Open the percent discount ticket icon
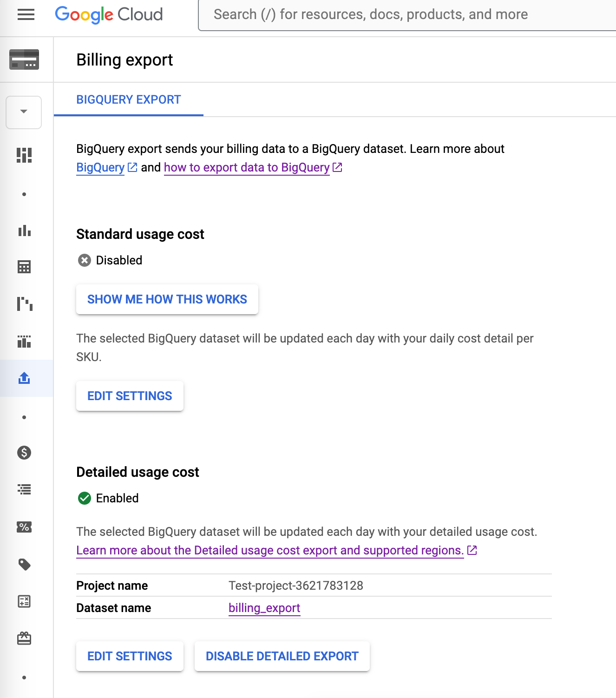Image resolution: width=616 pixels, height=698 pixels. point(24,527)
